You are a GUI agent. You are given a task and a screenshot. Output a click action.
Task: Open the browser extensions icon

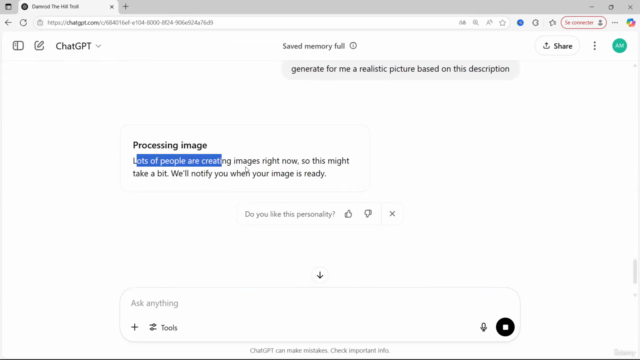pos(536,23)
